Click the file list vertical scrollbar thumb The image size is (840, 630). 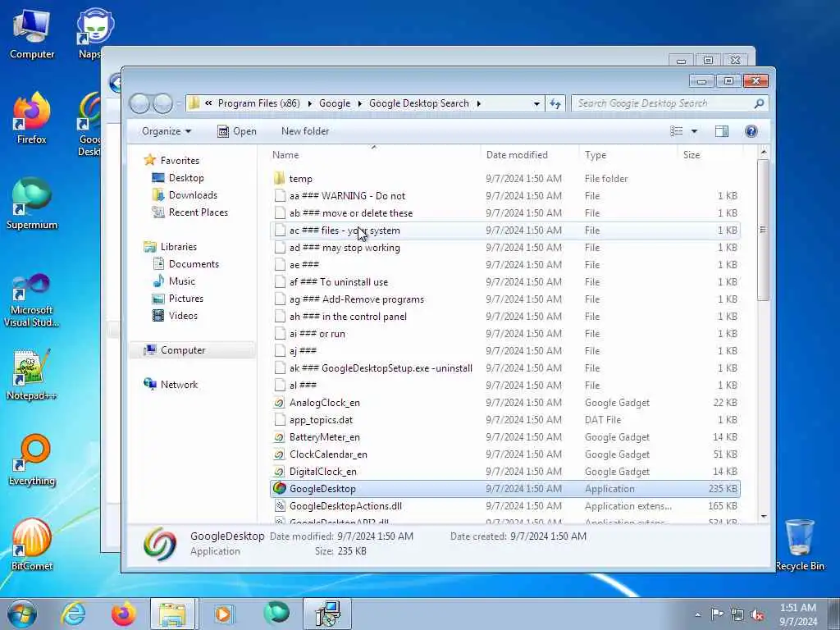coord(764,230)
